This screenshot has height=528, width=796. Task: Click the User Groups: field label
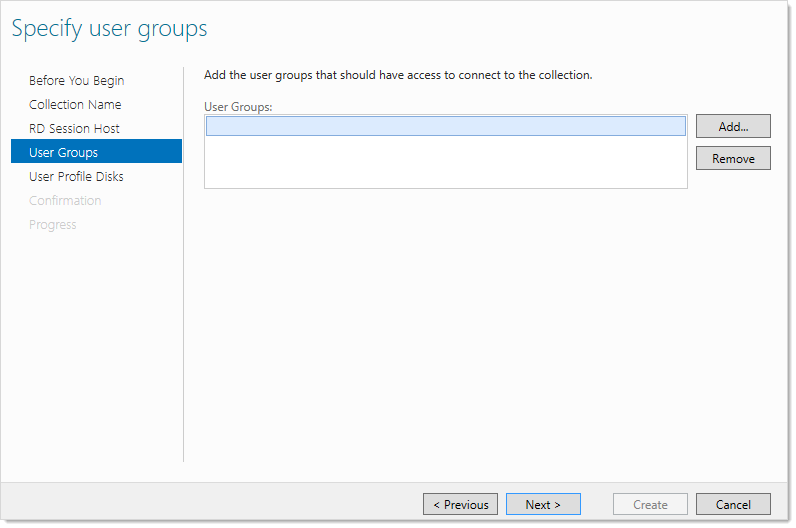coord(238,107)
